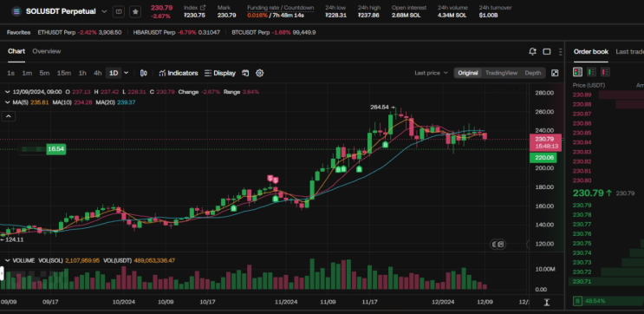The height and width of the screenshot is (314, 644).
Task: Collapse the OHLC date info row
Action: 8,92
